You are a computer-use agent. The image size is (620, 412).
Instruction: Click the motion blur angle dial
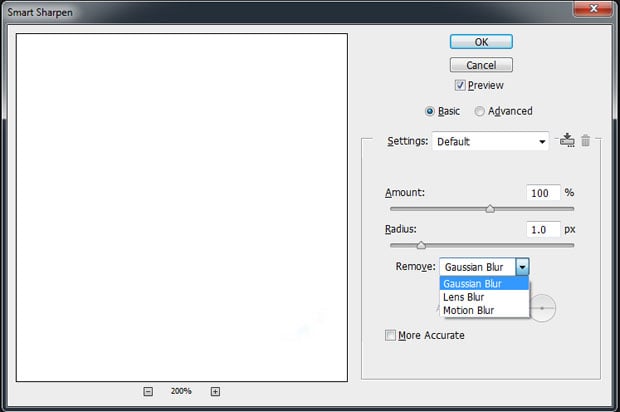pyautogui.click(x=542, y=308)
